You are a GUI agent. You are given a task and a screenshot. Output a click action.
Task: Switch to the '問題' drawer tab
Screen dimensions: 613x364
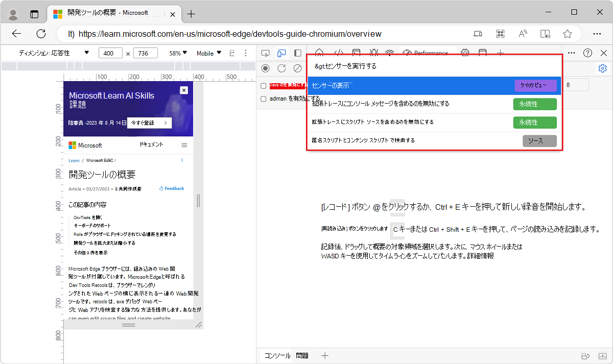pos(302,356)
